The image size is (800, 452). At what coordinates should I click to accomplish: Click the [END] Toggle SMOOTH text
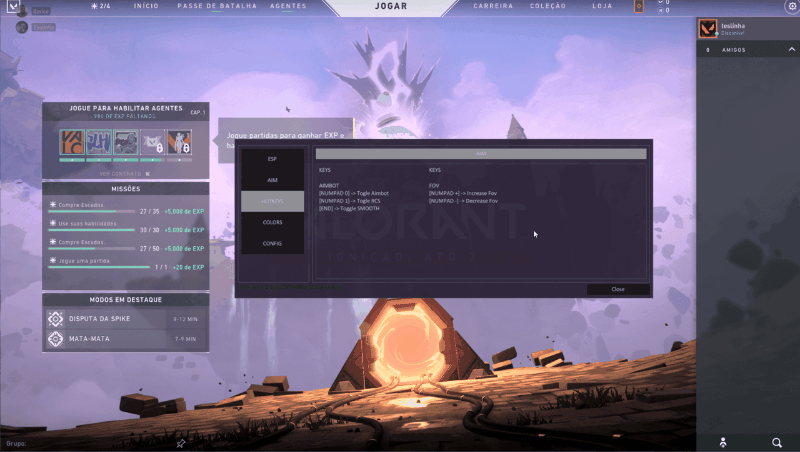[x=349, y=209]
